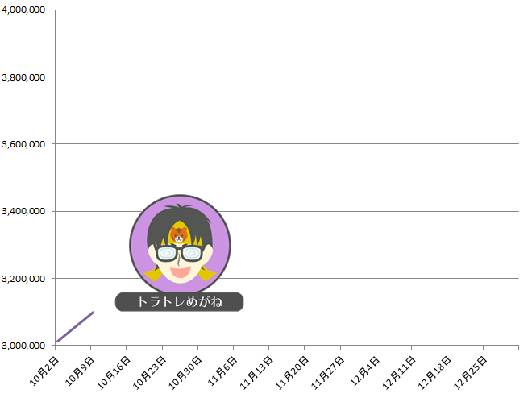Screen dimensions: 532x402
Task: Click the トラトレめがね name label
Action: 180,301
